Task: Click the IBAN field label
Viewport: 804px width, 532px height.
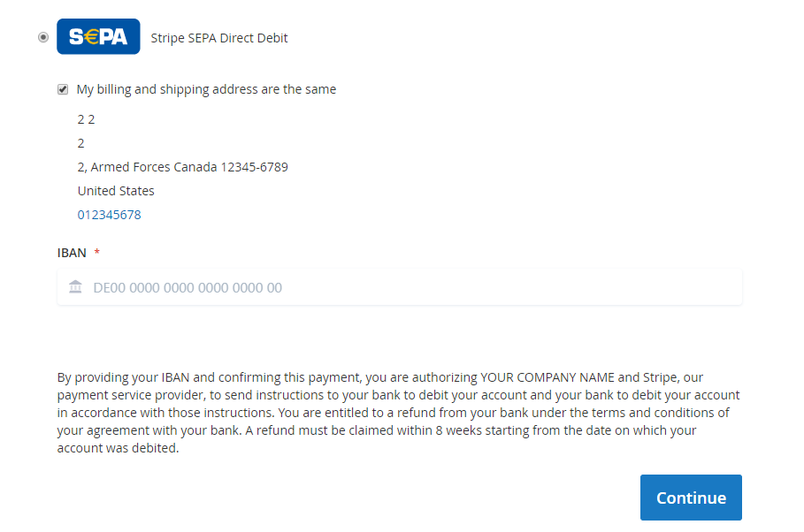Action: pyautogui.click(x=72, y=253)
